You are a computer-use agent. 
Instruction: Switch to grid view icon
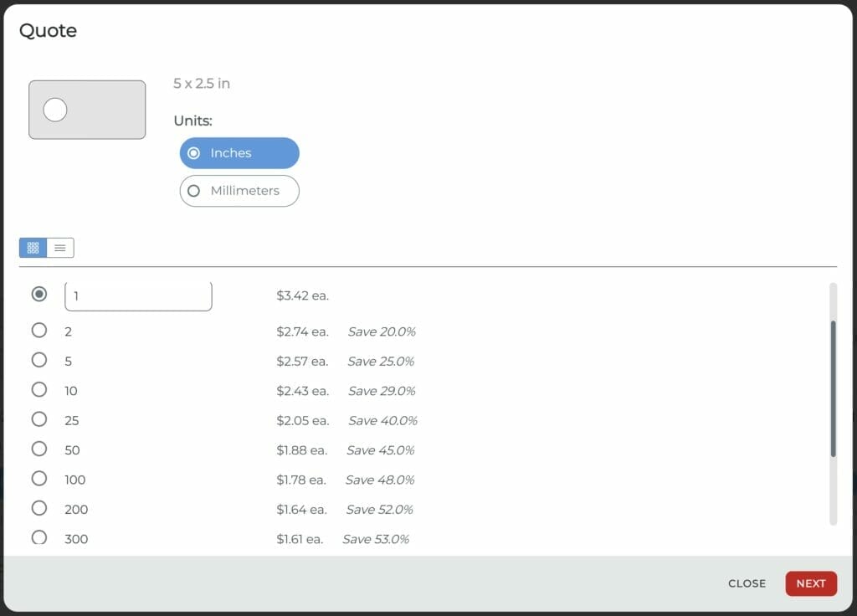pos(33,248)
